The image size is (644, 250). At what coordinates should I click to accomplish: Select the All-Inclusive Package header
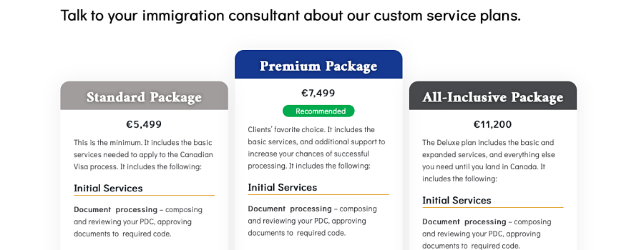coord(493,97)
